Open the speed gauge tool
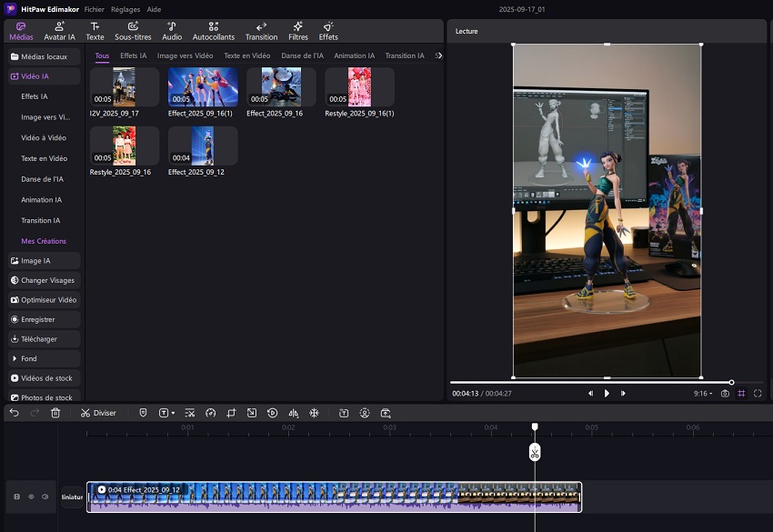This screenshot has width=773, height=532. click(210, 413)
